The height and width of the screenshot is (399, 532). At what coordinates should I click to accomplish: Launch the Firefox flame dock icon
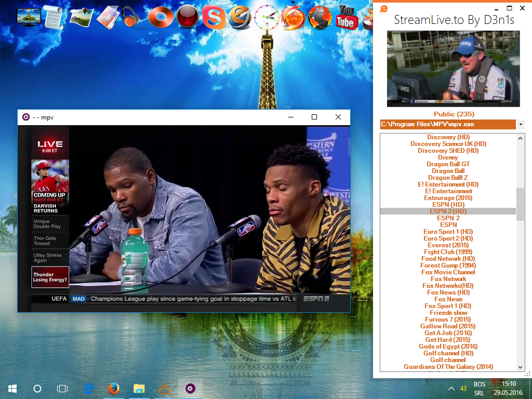click(x=293, y=18)
